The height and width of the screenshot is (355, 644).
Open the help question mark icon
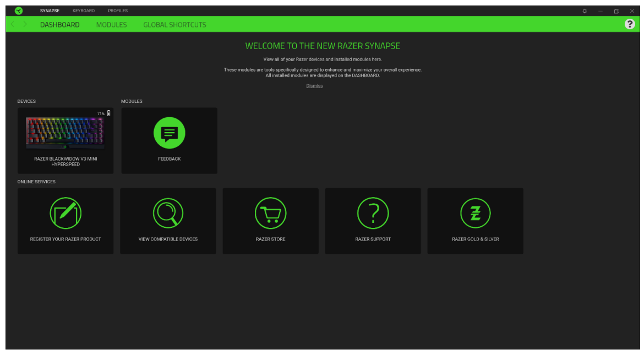pyautogui.click(x=630, y=24)
